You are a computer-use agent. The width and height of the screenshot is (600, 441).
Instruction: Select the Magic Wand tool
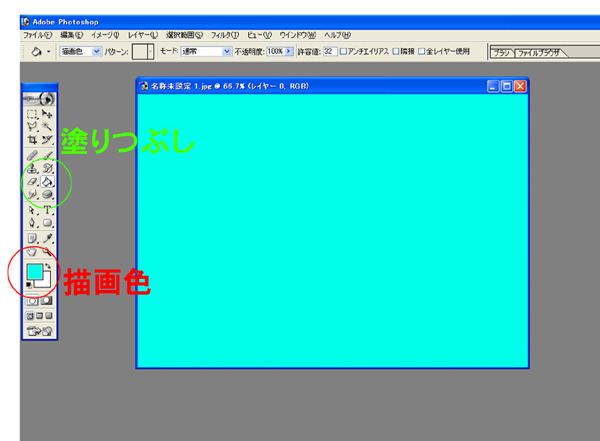click(x=47, y=127)
